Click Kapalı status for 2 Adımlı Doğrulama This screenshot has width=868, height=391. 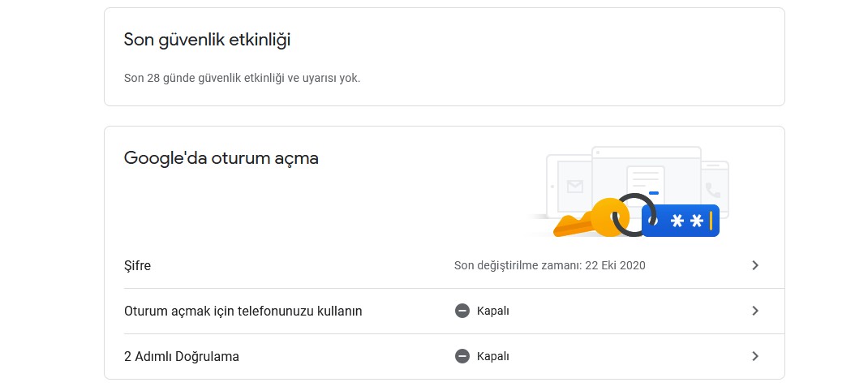492,356
